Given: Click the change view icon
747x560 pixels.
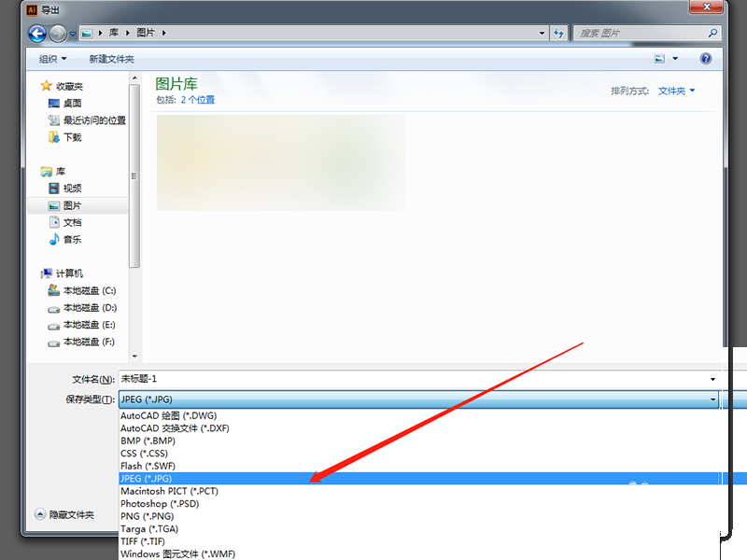Looking at the screenshot, I should click(x=659, y=59).
